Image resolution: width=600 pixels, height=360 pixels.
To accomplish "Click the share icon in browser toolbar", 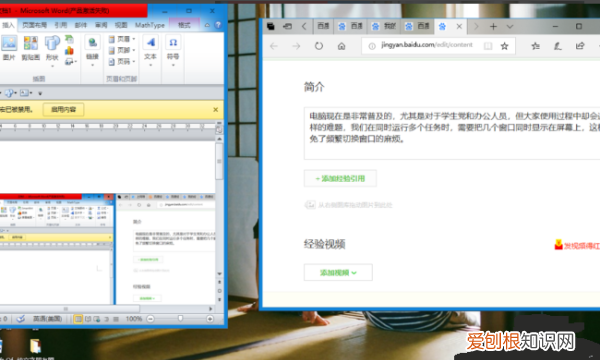I will coord(580,46).
